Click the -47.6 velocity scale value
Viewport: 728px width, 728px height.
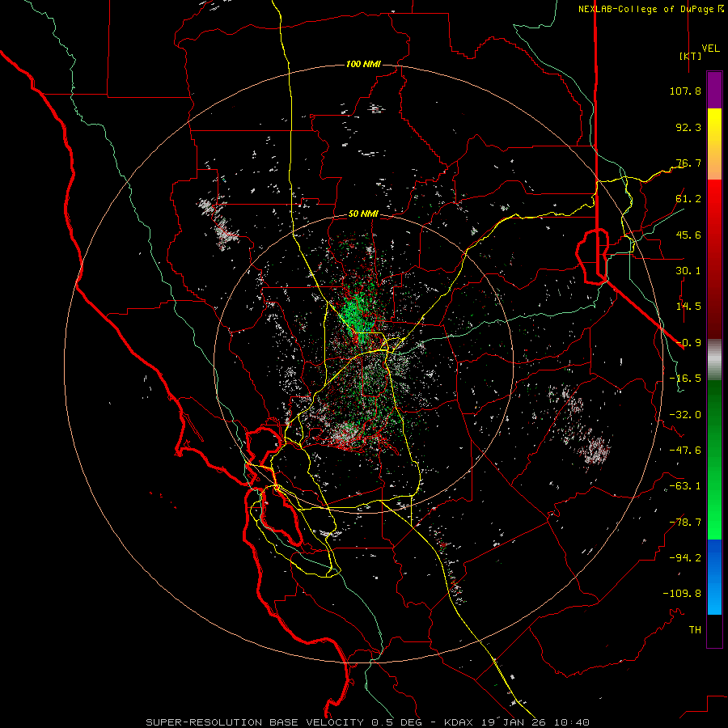point(685,451)
